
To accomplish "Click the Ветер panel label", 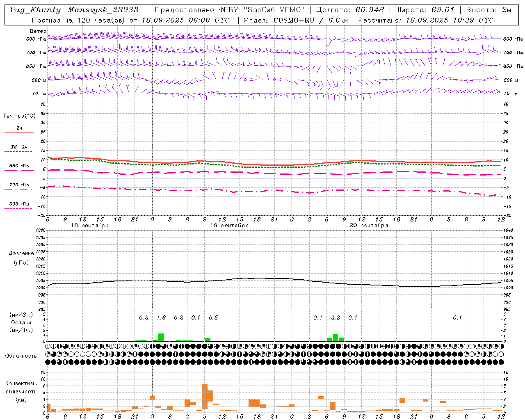I will (38, 31).
